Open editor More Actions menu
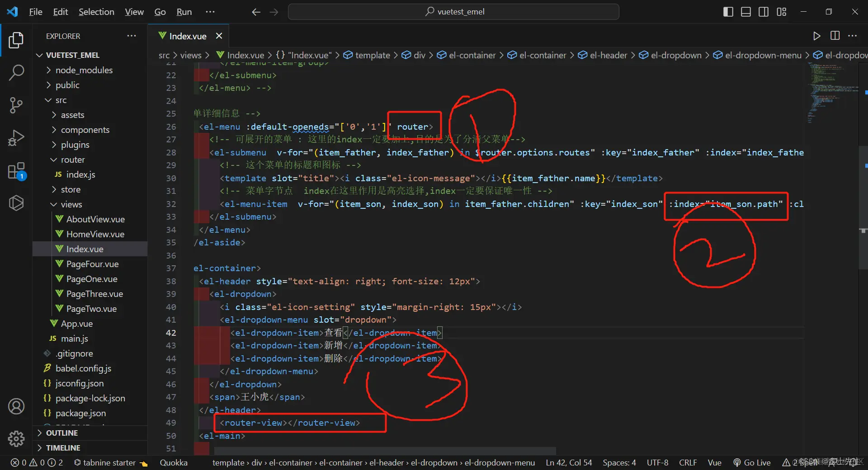Screen dimensions: 868x470 [853, 36]
